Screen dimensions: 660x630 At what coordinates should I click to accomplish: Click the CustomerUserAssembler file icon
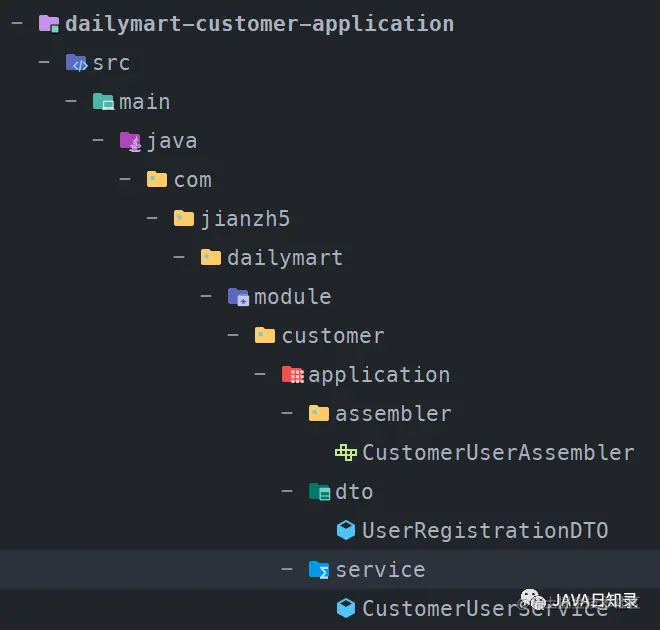point(346,453)
